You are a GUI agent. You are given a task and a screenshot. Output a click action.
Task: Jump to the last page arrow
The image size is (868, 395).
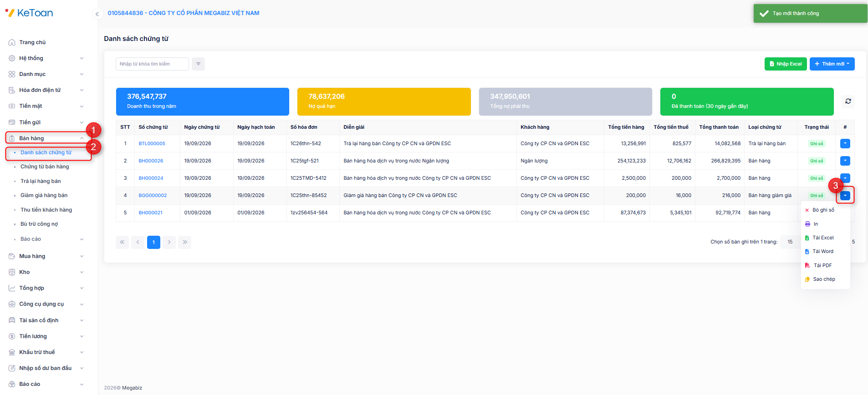(x=184, y=242)
